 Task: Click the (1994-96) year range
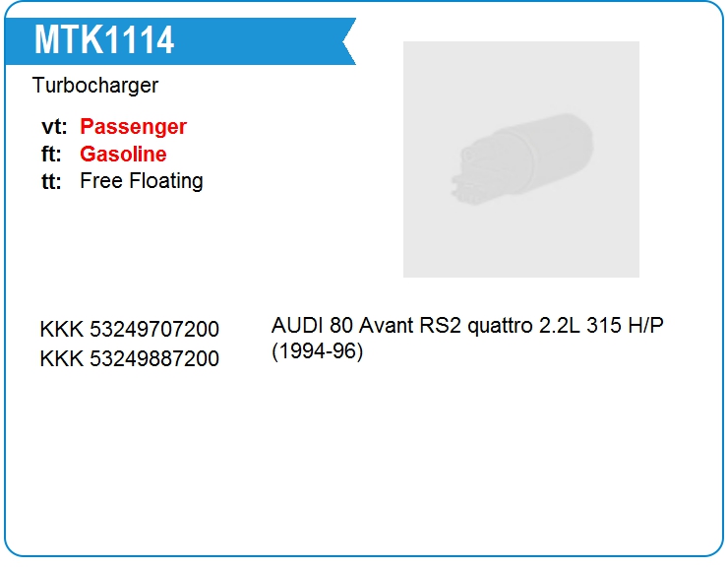point(318,351)
